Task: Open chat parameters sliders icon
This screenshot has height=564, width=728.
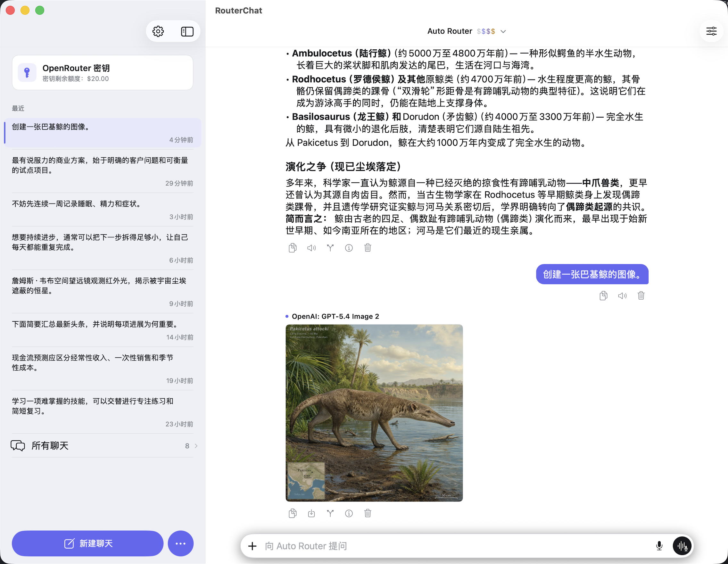Action: pos(711,31)
